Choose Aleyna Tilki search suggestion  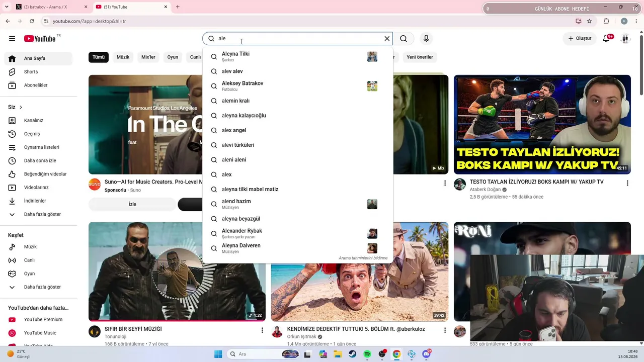pos(297,56)
